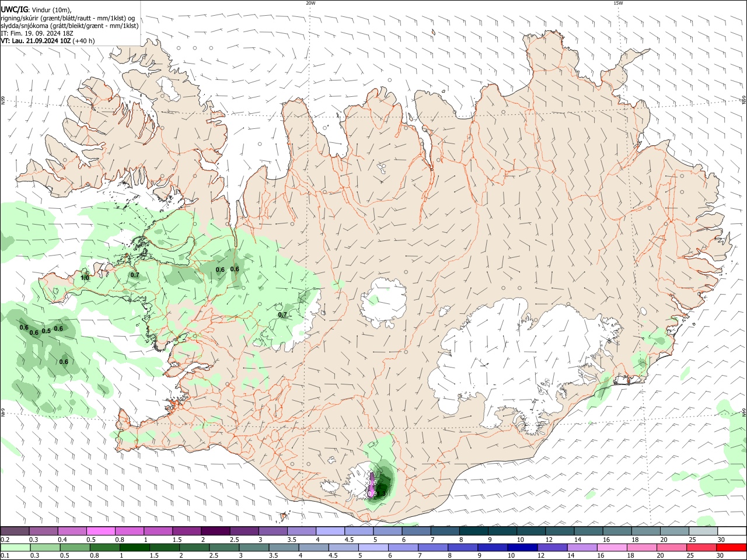Click the '1.0' precipitation value on the map
Screen dimensions: 747x560
85,278
